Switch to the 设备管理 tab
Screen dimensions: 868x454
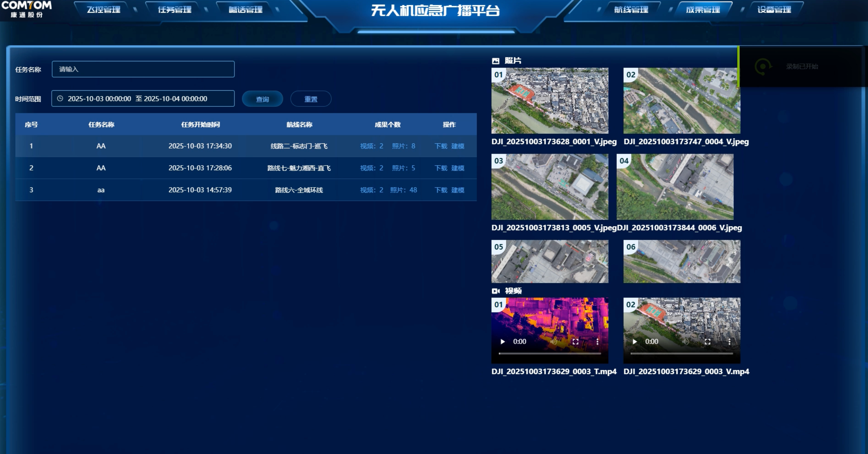coord(774,10)
